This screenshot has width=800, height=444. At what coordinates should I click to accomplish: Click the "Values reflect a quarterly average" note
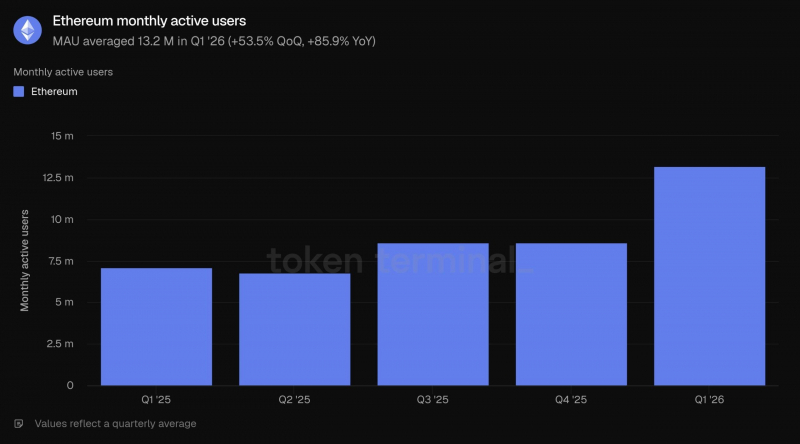tap(115, 424)
